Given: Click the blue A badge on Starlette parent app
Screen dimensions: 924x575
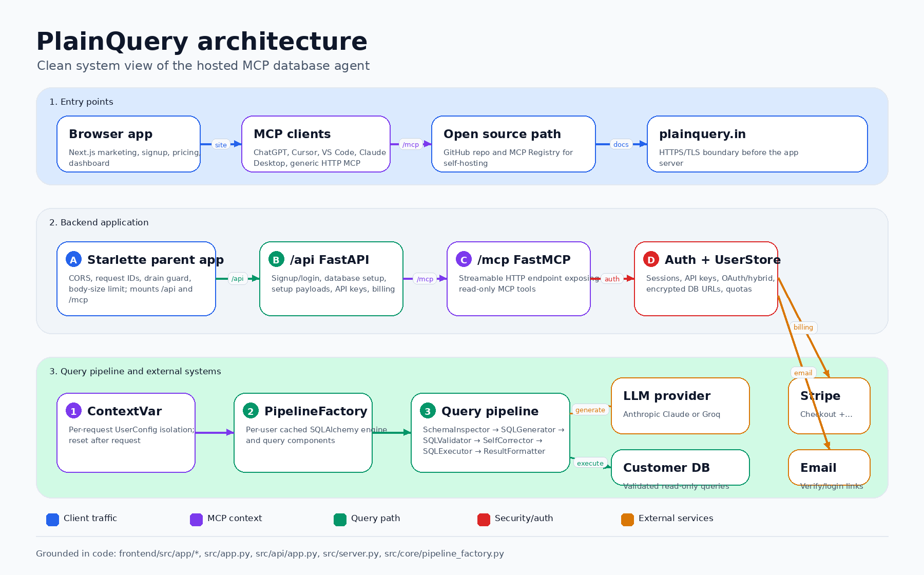Looking at the screenshot, I should (73, 260).
